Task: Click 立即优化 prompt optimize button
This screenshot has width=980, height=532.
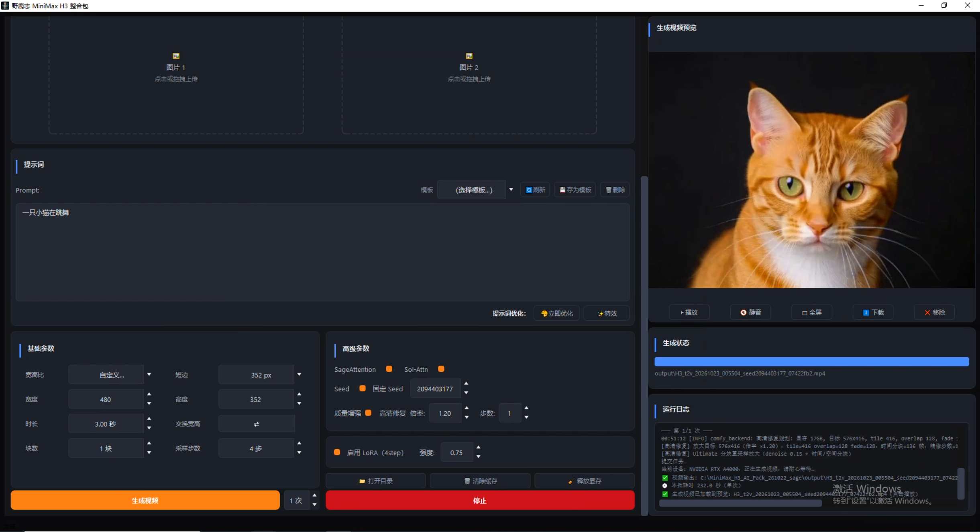Action: (556, 313)
